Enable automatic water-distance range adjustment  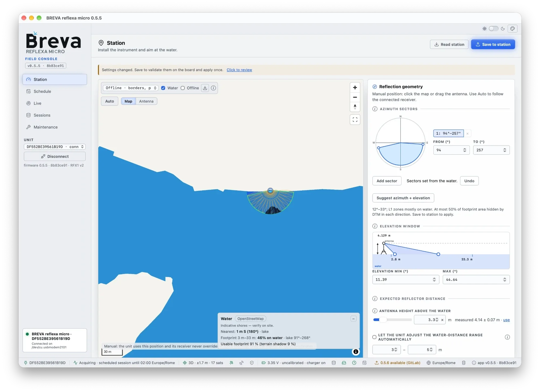click(x=374, y=337)
